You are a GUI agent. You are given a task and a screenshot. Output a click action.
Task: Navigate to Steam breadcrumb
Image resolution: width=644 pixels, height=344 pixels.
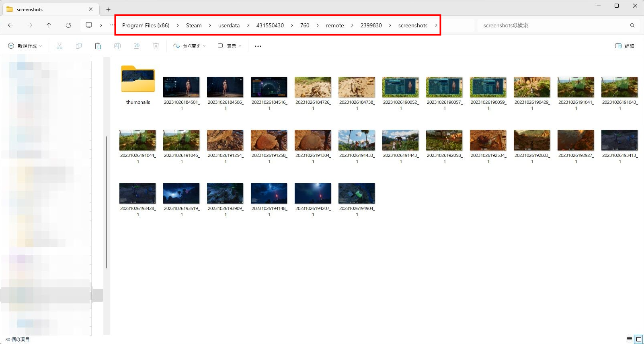click(194, 25)
